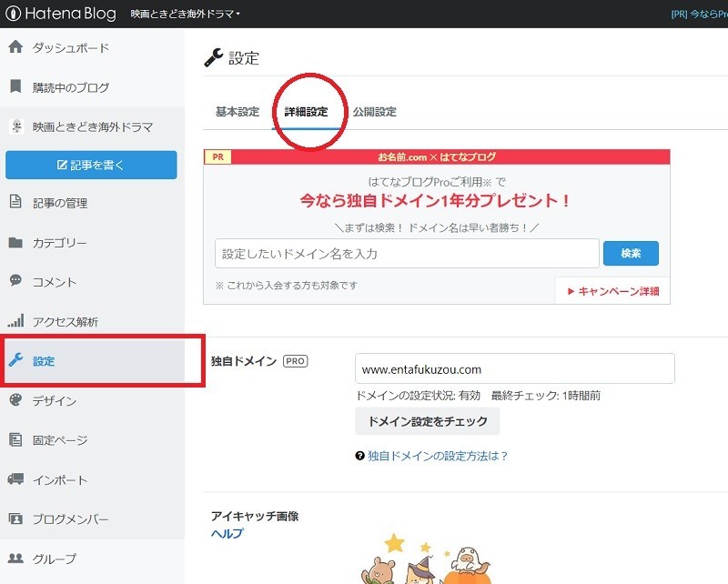The image size is (728, 584).
Task: Click the blog avatar icon in the sidebar
Action: 16,126
